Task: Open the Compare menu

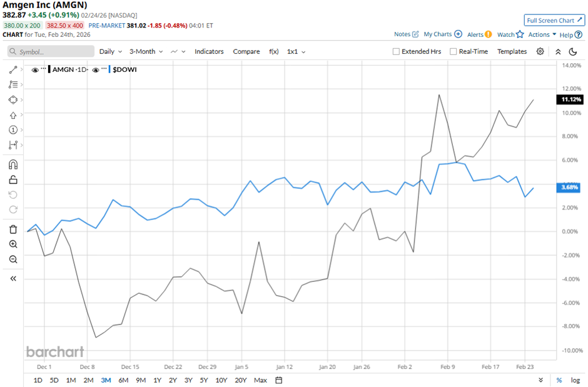Action: tap(246, 52)
